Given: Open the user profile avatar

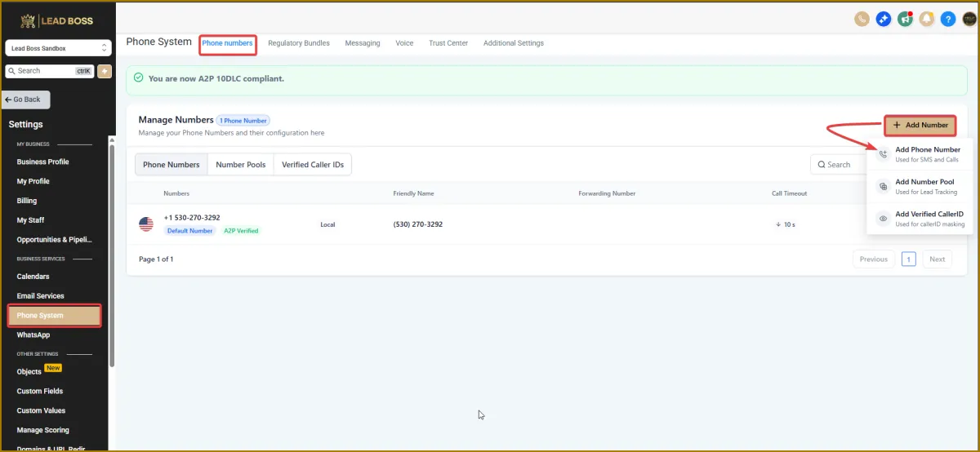Looking at the screenshot, I should pyautogui.click(x=968, y=19).
